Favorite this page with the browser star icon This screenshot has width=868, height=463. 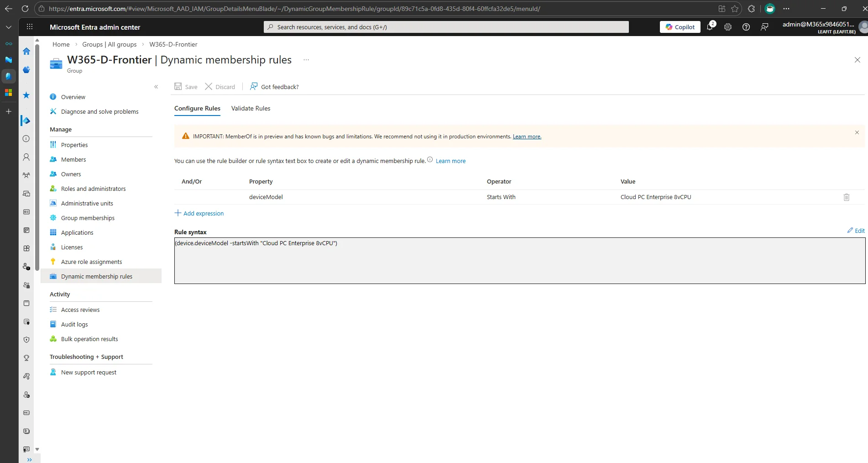[x=734, y=9]
